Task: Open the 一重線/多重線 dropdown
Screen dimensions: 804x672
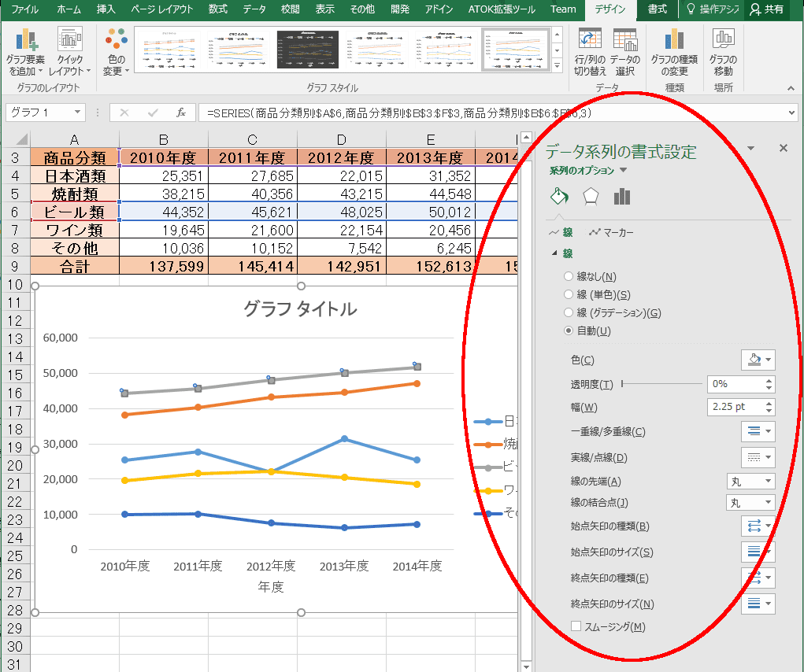Action: click(x=758, y=431)
